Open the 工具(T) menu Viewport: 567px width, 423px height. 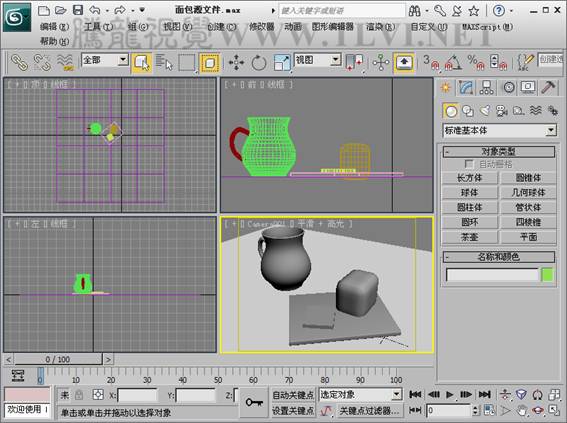98,27
